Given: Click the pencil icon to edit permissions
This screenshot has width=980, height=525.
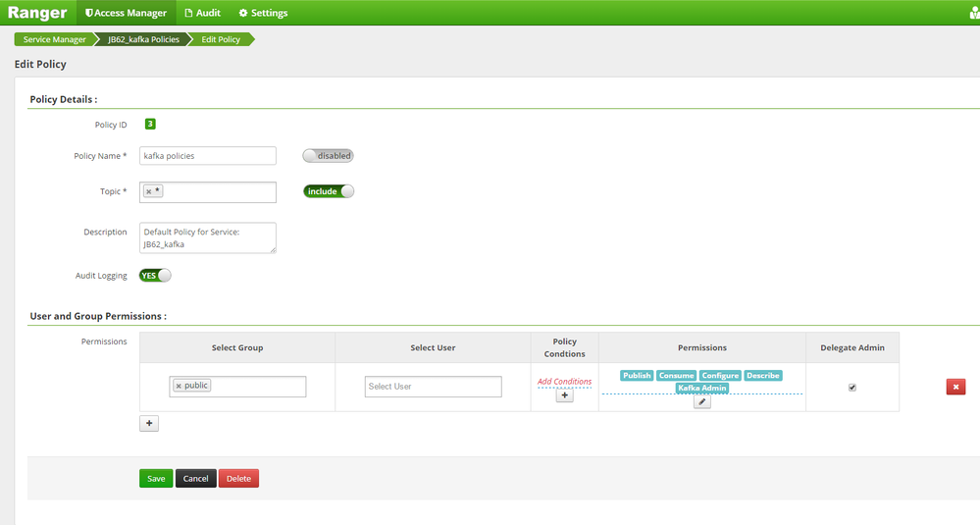Looking at the screenshot, I should [x=701, y=402].
